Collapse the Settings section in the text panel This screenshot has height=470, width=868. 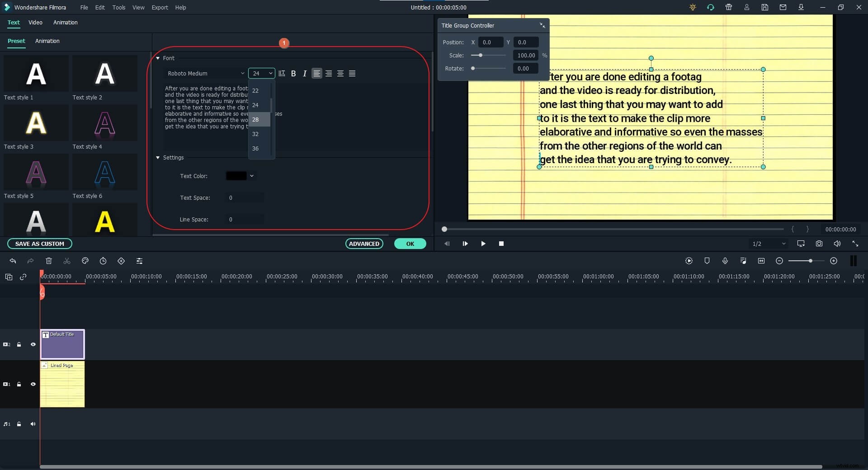click(x=157, y=157)
